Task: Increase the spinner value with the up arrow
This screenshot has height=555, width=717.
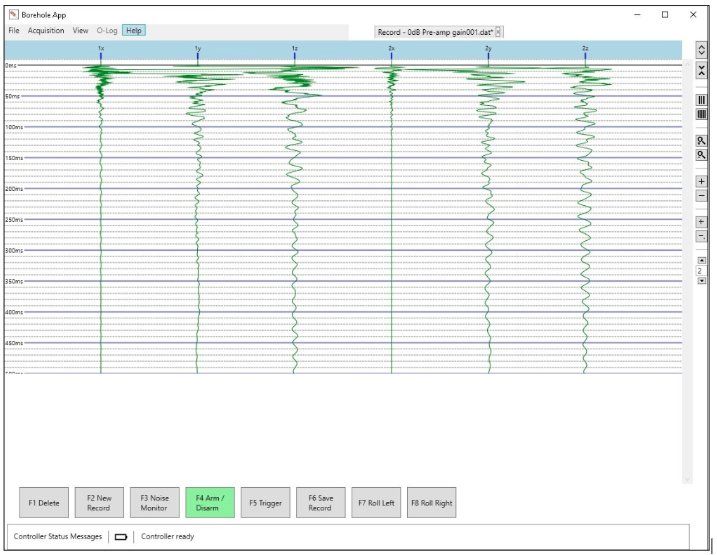Action: click(x=702, y=261)
